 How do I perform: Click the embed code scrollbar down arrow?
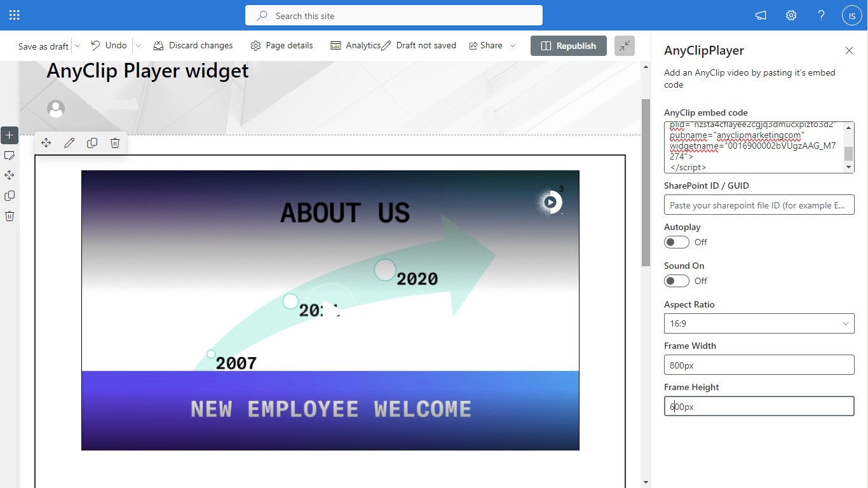[849, 167]
